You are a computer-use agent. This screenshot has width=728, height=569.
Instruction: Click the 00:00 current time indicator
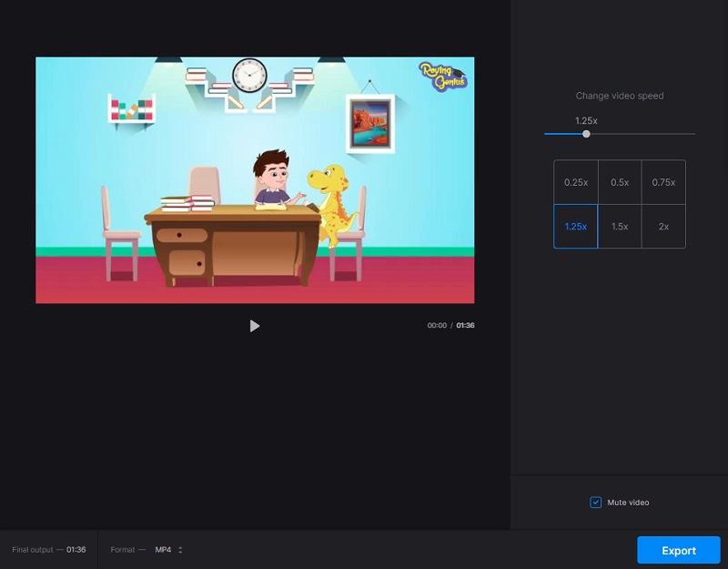[437, 326]
